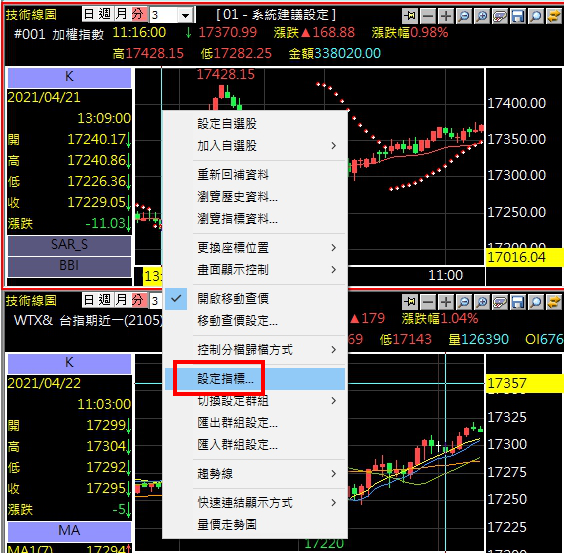564x553 pixels.
Task: Click the top chart minute interval field
Action: 164,15
